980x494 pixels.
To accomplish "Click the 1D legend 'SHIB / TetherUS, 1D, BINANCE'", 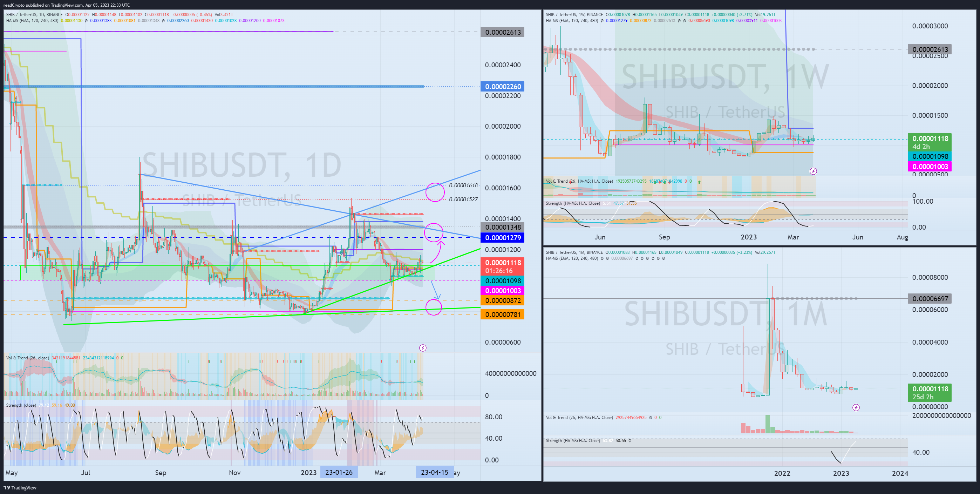I will click(34, 14).
